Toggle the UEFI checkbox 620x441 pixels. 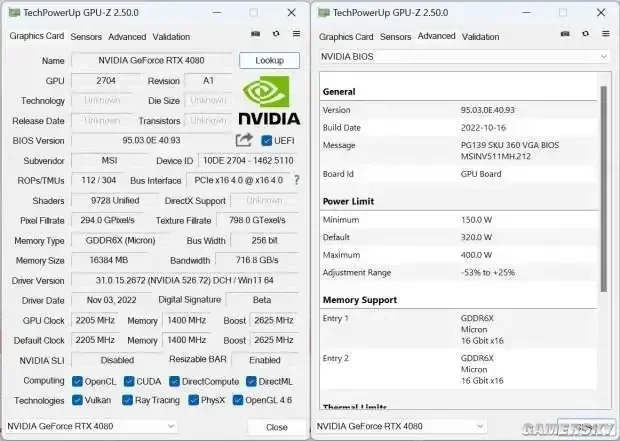tap(267, 140)
